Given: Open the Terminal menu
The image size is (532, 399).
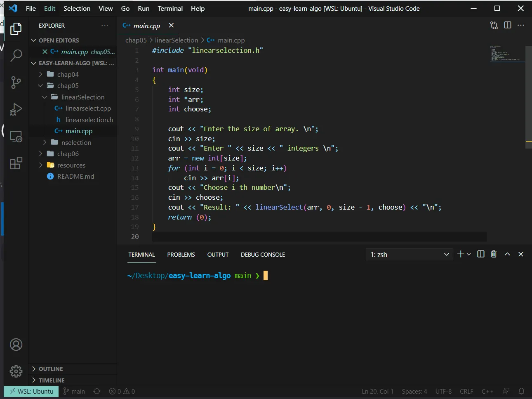Looking at the screenshot, I should [x=170, y=8].
